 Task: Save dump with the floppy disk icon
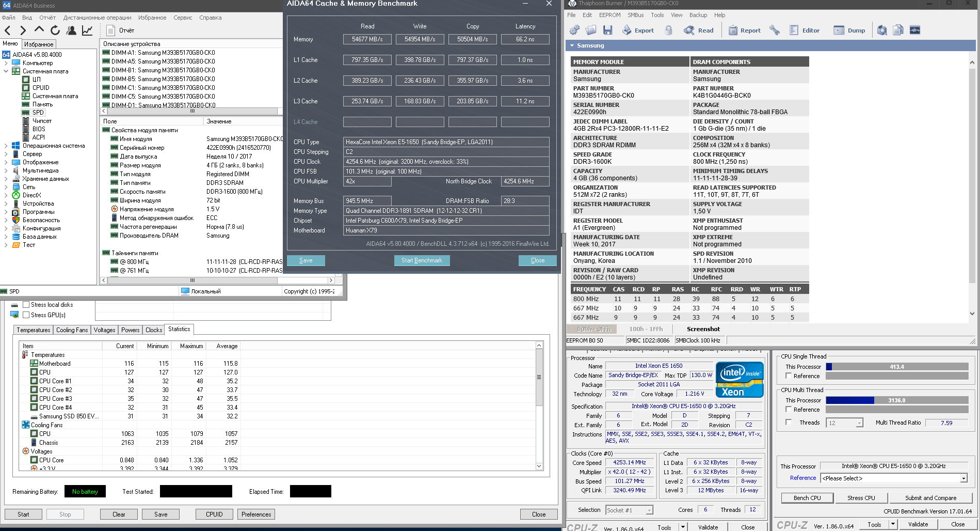(607, 30)
